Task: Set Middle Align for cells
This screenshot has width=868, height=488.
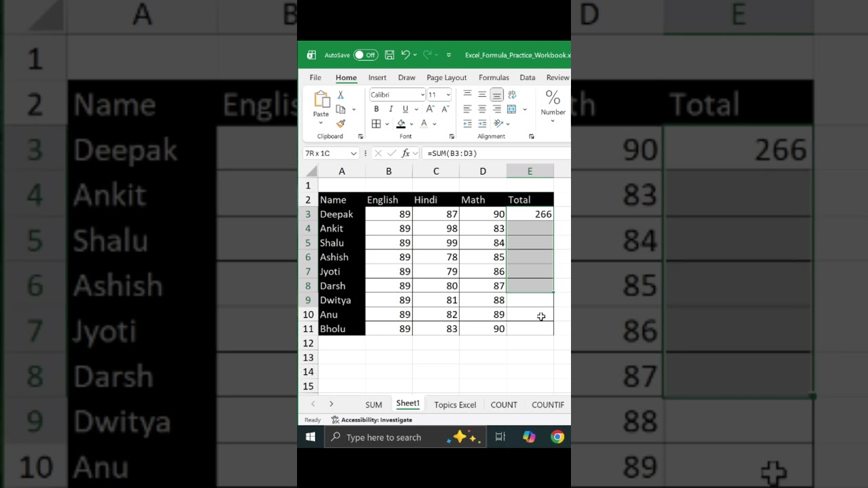Action: coord(482,95)
